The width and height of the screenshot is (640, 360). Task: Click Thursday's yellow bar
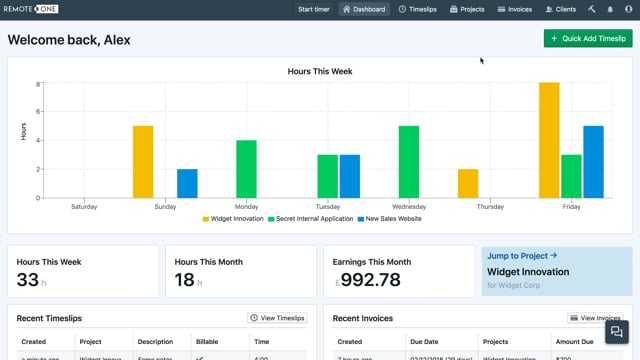pyautogui.click(x=468, y=184)
